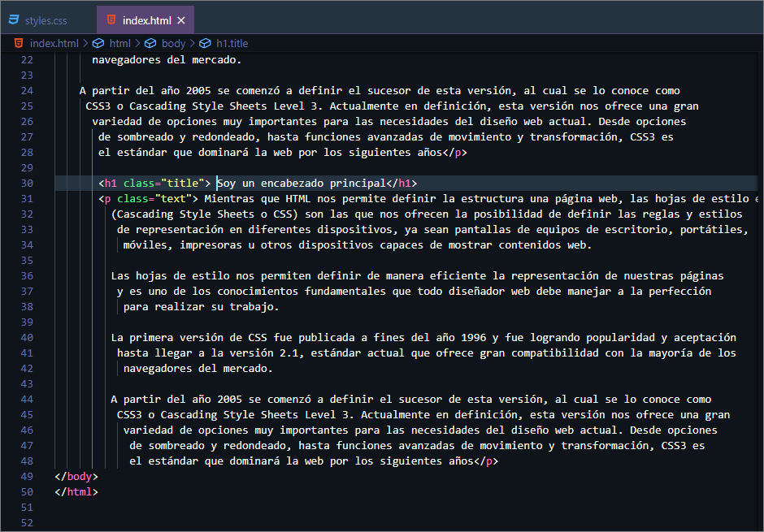Screen dimensions: 764x532
Task: Click the HTML5 icon on index.html tab
Action: (x=111, y=20)
